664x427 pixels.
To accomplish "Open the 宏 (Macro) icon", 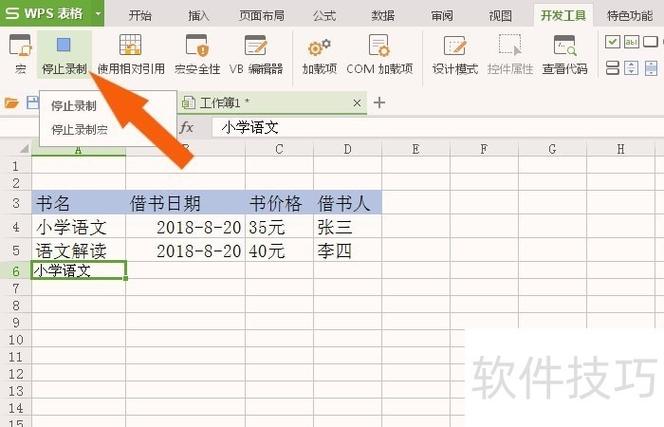I will [x=20, y=54].
